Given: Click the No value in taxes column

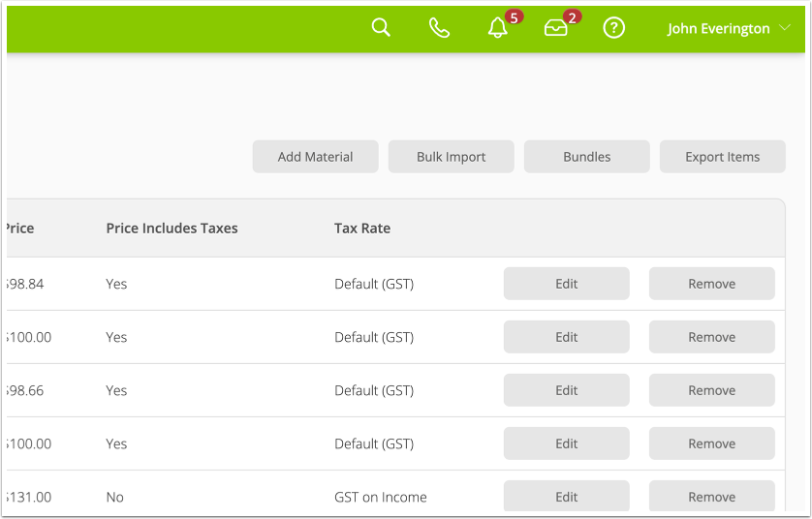Looking at the screenshot, I should coord(115,497).
